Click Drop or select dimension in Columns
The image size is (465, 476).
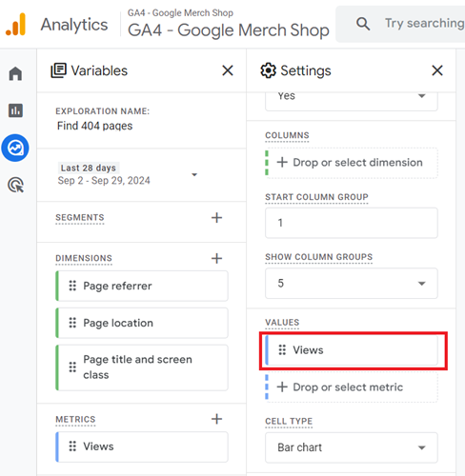click(352, 163)
